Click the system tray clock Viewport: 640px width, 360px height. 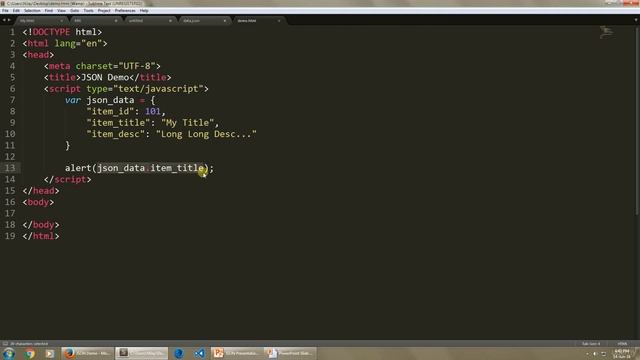point(621,353)
